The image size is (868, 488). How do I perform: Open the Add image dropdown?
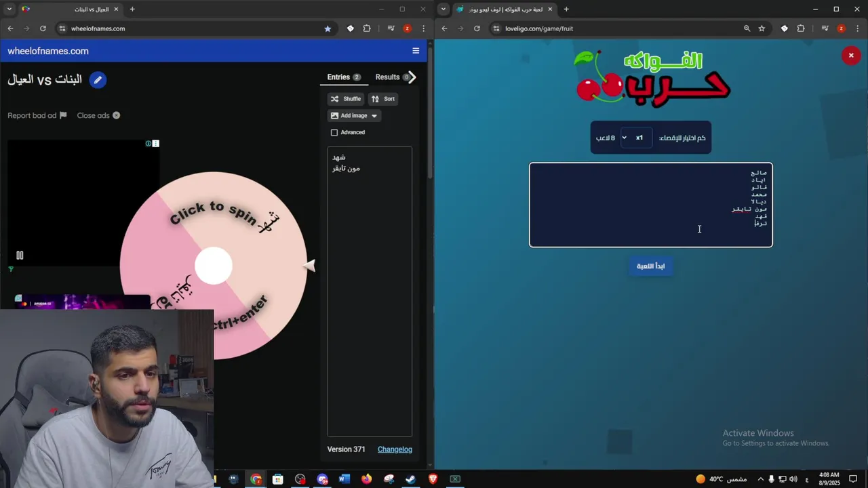point(354,116)
